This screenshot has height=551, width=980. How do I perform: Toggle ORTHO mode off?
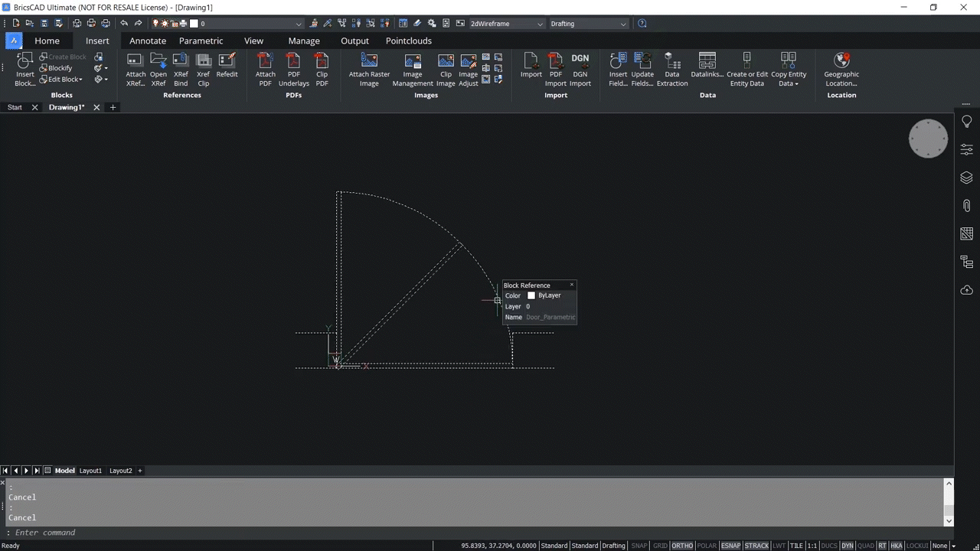point(682,546)
